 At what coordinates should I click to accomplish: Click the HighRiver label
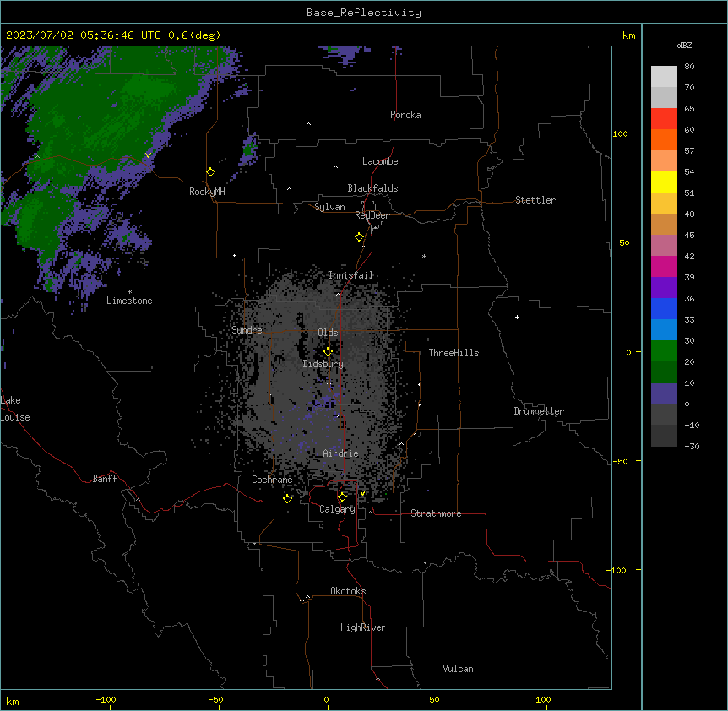pyautogui.click(x=362, y=627)
